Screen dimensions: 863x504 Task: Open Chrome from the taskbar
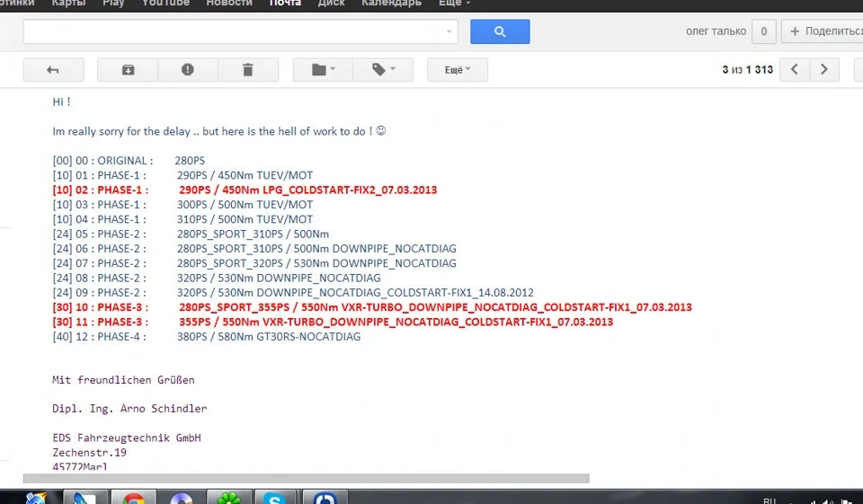pyautogui.click(x=134, y=498)
